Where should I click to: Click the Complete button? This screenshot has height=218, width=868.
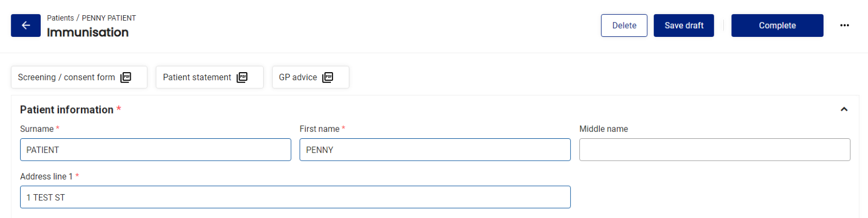point(777,25)
